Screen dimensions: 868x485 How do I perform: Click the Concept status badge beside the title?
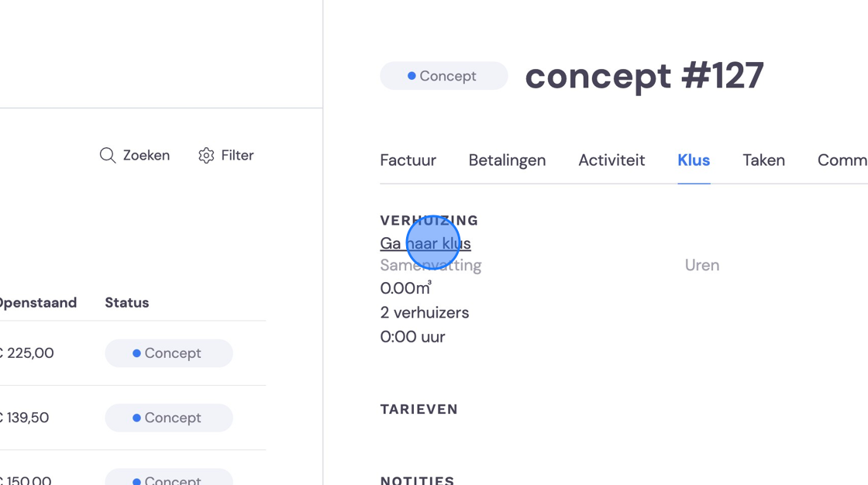(444, 76)
